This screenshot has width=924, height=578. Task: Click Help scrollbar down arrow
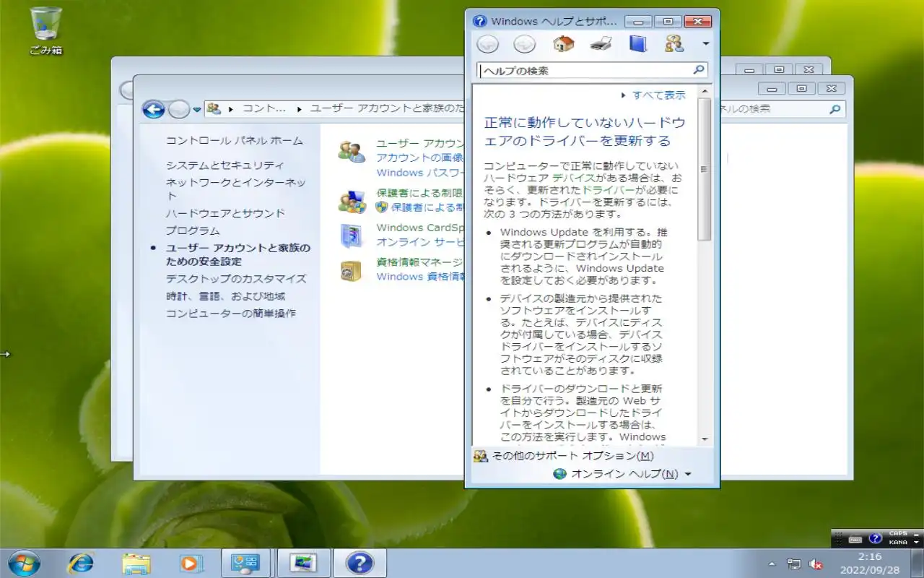tap(705, 439)
